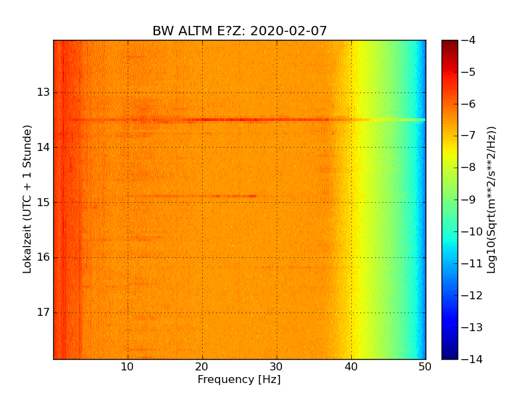This screenshot has width=532, height=399.
Task: Click the 'Frequency [Hz]' axis label
Action: (x=239, y=379)
